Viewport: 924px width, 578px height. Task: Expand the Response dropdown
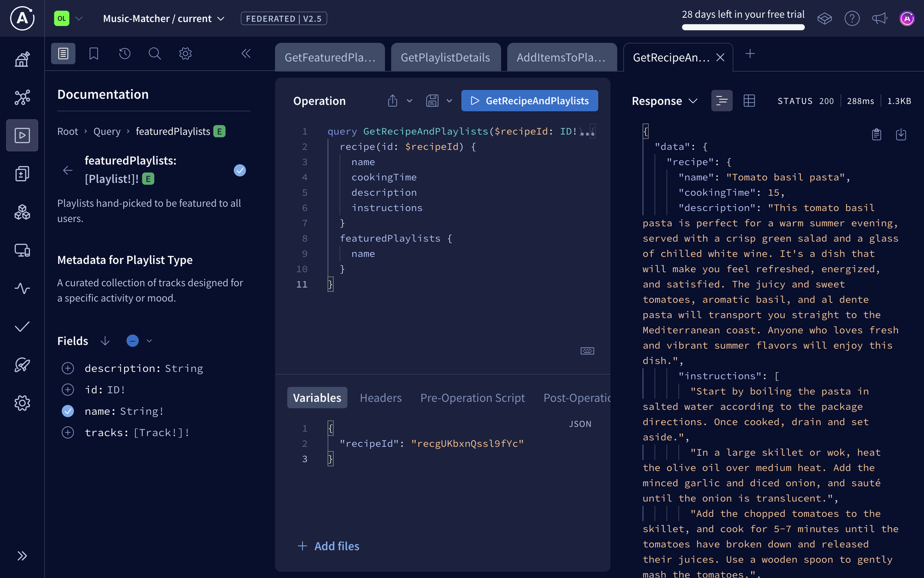pyautogui.click(x=693, y=101)
